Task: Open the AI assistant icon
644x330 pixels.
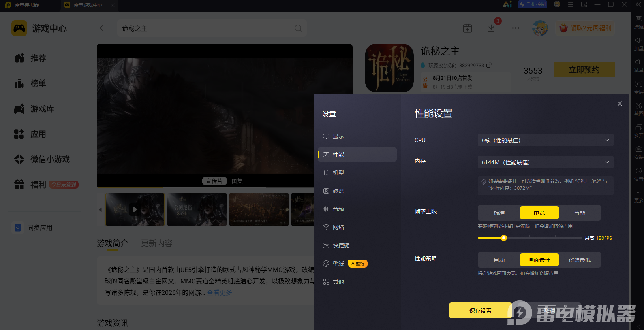Action: [507, 4]
